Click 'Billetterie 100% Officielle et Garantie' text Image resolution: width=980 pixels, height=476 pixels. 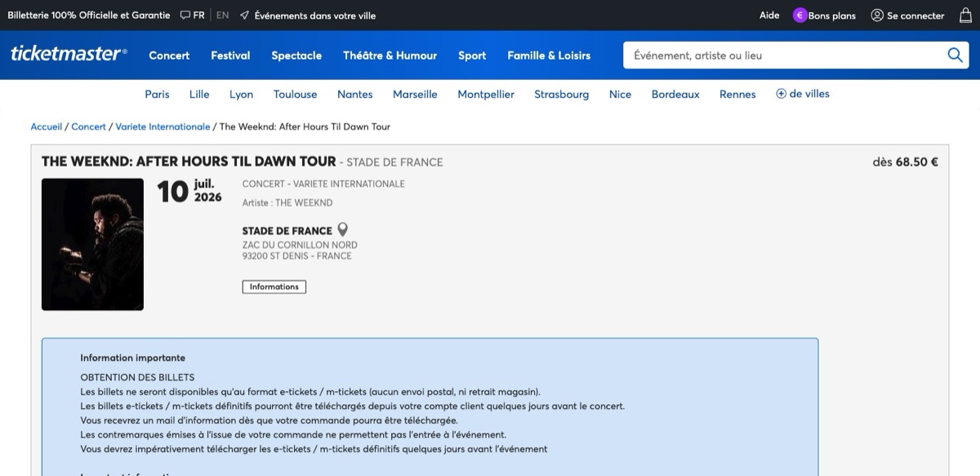[x=89, y=15]
